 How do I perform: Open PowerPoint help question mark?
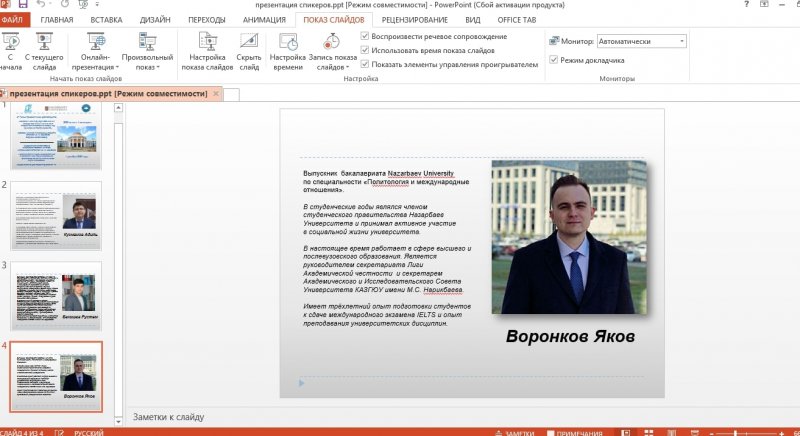tap(746, 4)
